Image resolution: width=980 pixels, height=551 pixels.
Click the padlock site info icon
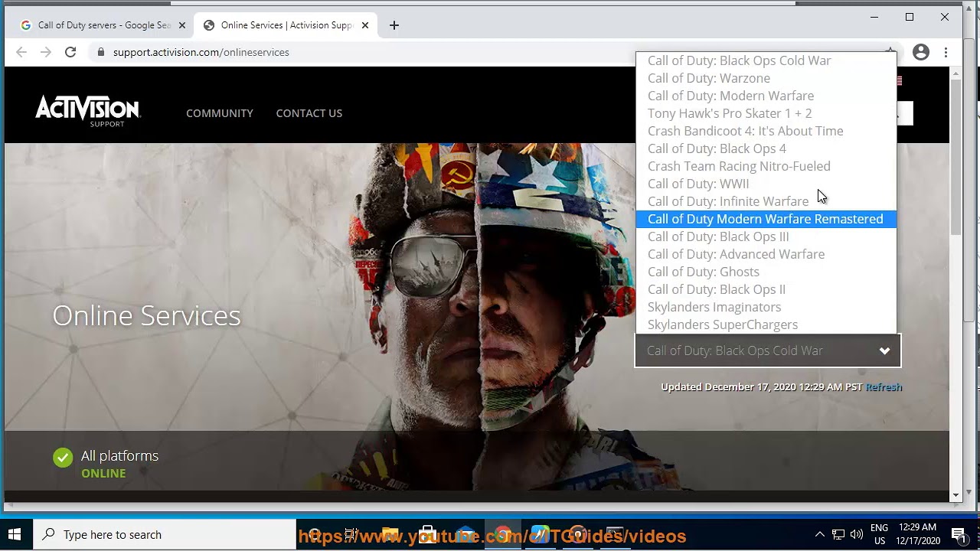[100, 52]
